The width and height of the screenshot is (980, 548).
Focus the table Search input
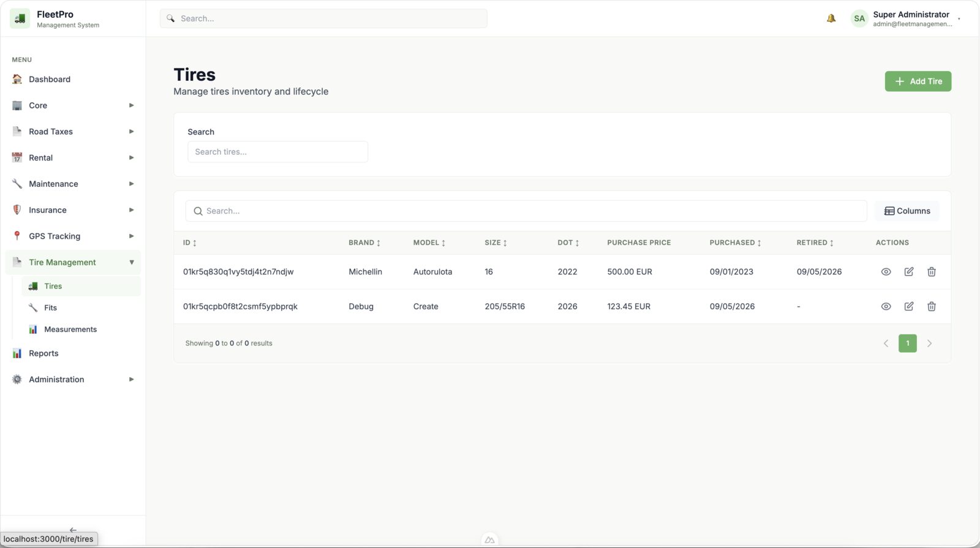pos(526,211)
